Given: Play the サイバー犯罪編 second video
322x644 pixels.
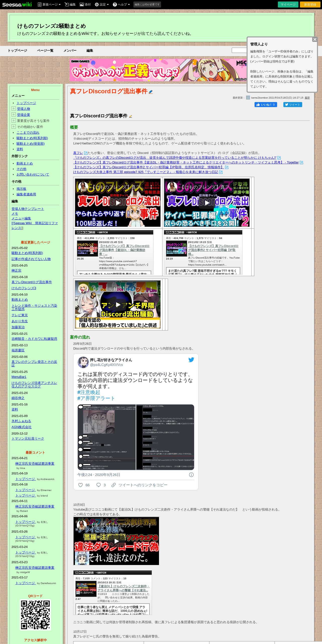Looking at the screenshot, I should click(x=207, y=203).
